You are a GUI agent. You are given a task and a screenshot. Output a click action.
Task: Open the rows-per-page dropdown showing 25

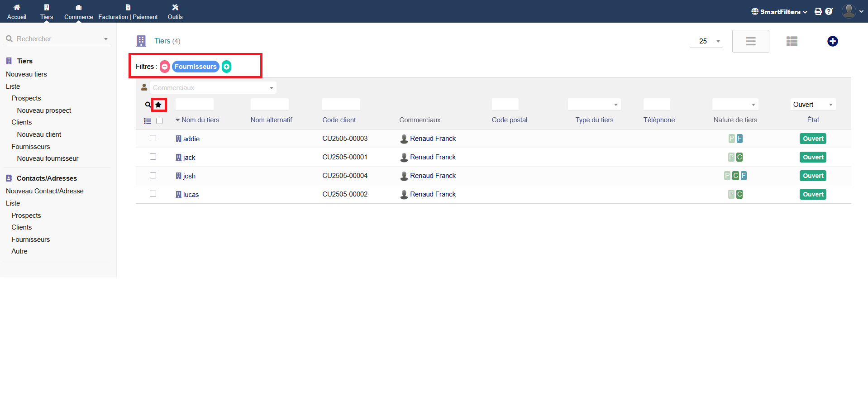[706, 41]
